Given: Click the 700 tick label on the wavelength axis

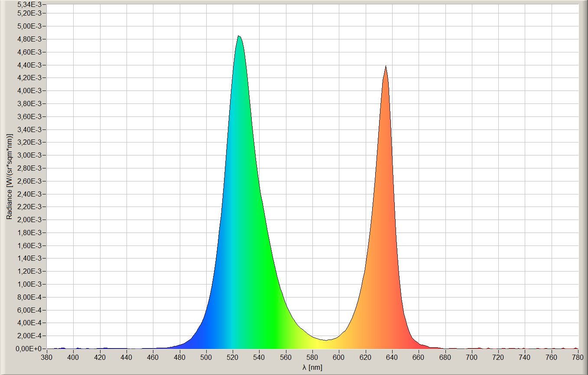Looking at the screenshot, I should [x=471, y=357].
